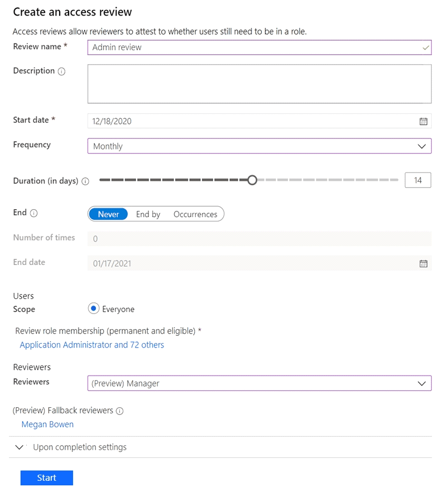Viewport: 448px width, 497px height.
Task: Click the Fallback reviewers info icon
Action: click(120, 411)
